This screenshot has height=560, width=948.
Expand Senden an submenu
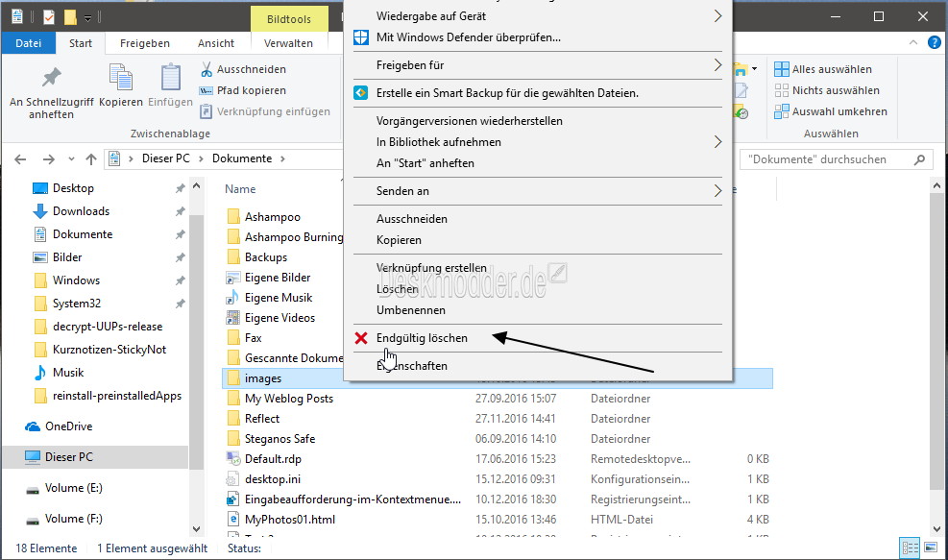click(717, 191)
